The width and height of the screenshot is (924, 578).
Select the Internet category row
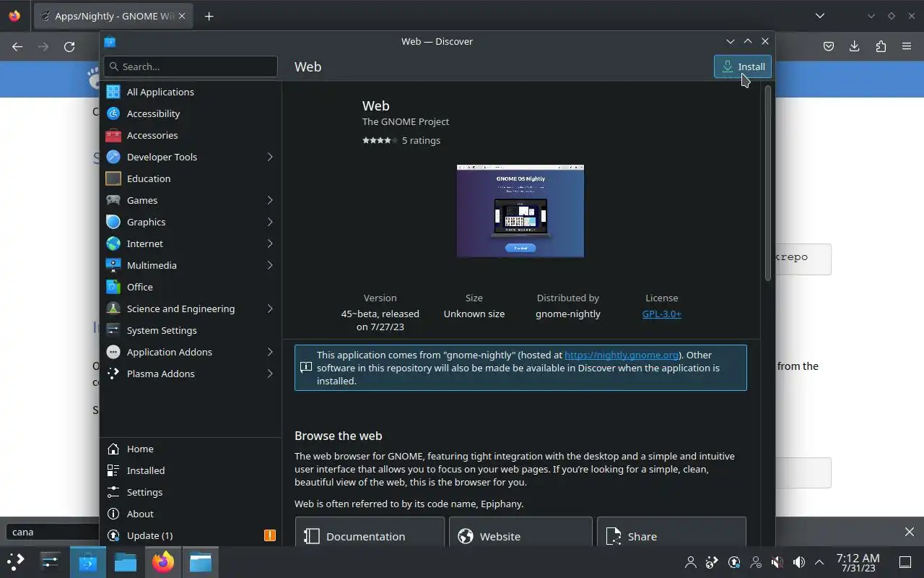pos(191,243)
